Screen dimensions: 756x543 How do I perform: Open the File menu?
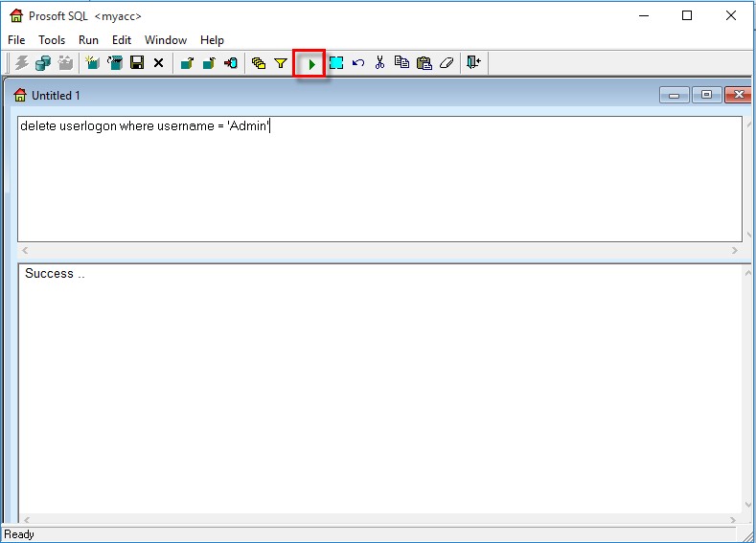(x=16, y=40)
